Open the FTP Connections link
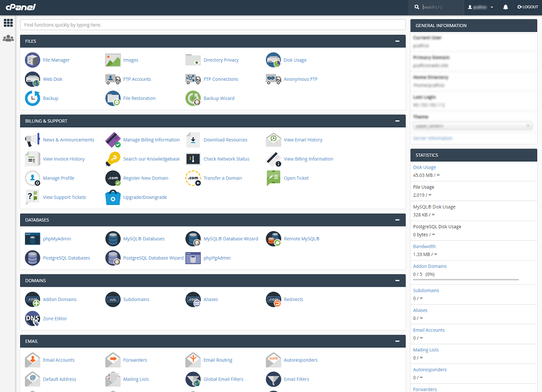This screenshot has width=542, height=392. tap(221, 79)
